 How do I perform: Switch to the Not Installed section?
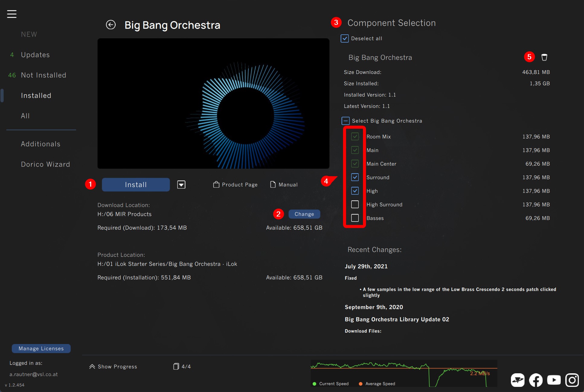tap(43, 75)
